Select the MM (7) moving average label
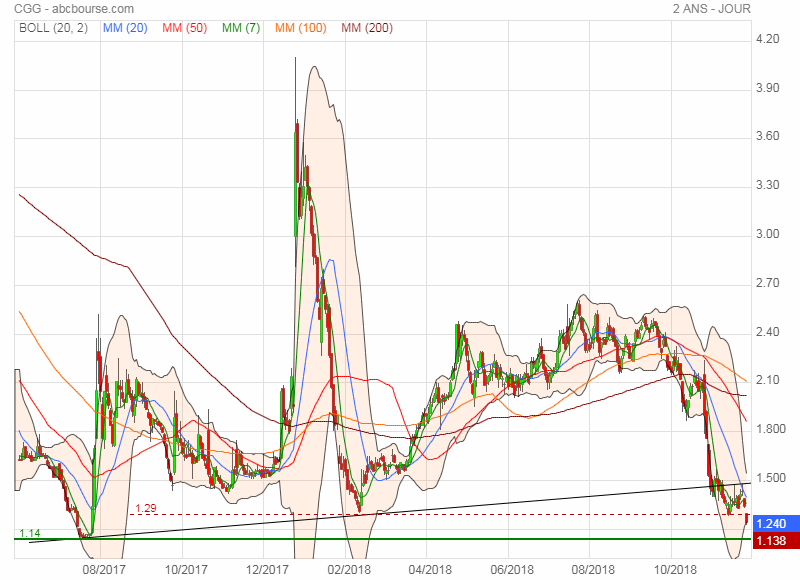The image size is (800, 580). click(x=241, y=28)
